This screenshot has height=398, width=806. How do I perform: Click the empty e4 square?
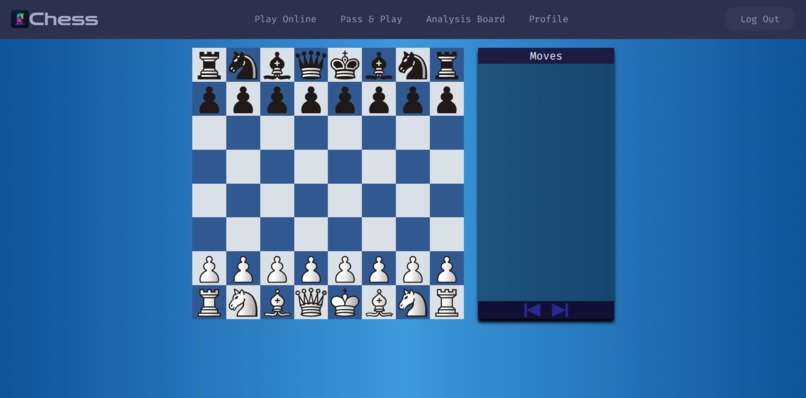tap(345, 201)
